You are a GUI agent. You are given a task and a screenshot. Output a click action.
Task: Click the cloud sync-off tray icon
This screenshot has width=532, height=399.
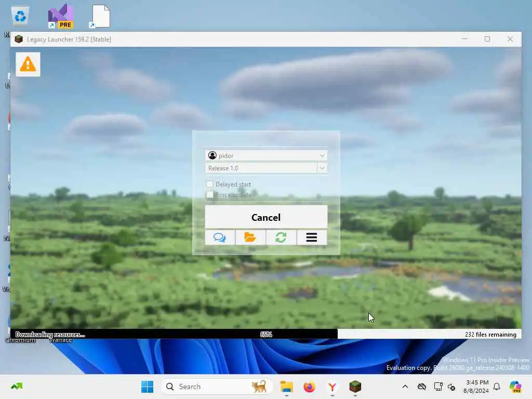point(422,387)
